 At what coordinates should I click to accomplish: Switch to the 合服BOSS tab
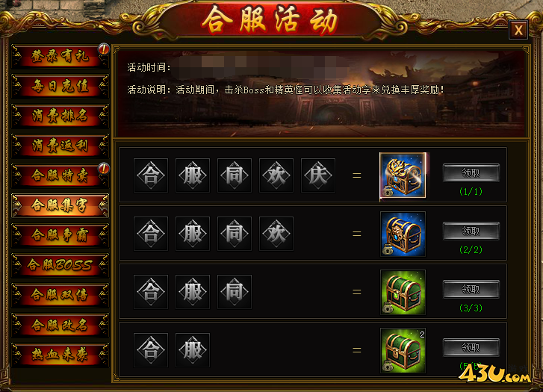tap(60, 265)
